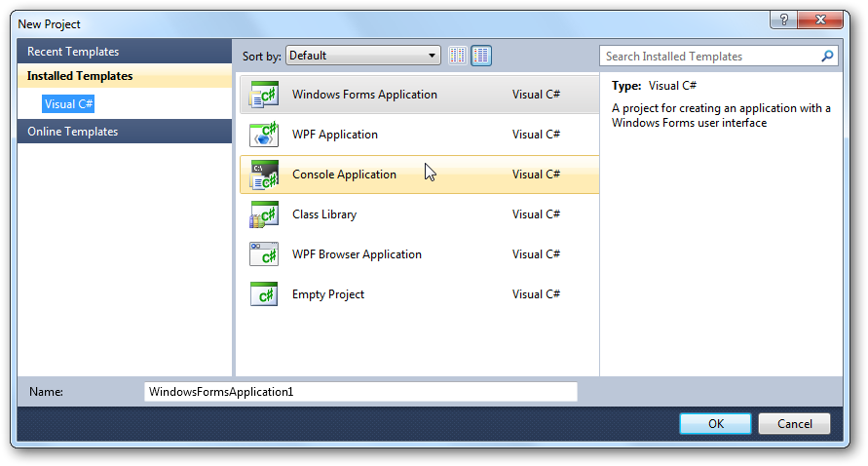Cancel the New Project dialog

(x=793, y=423)
